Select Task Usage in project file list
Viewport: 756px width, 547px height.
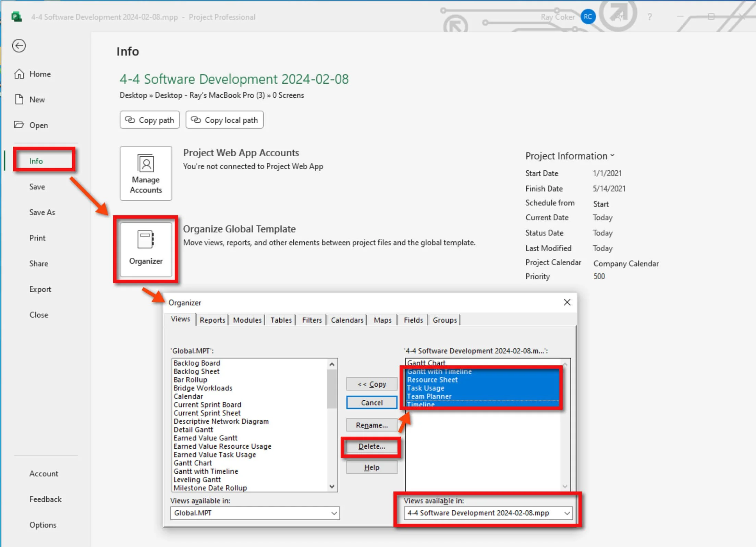click(x=425, y=388)
